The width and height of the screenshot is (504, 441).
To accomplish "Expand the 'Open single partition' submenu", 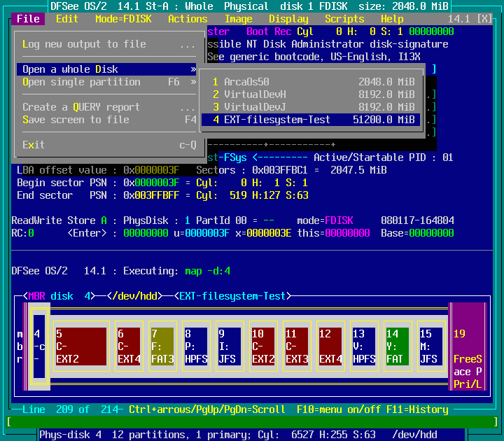I will (x=106, y=82).
